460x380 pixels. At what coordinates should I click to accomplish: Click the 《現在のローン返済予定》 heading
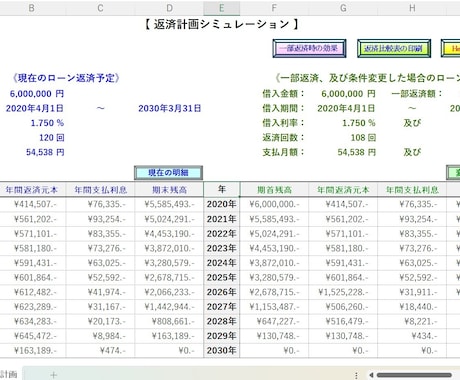[66, 78]
